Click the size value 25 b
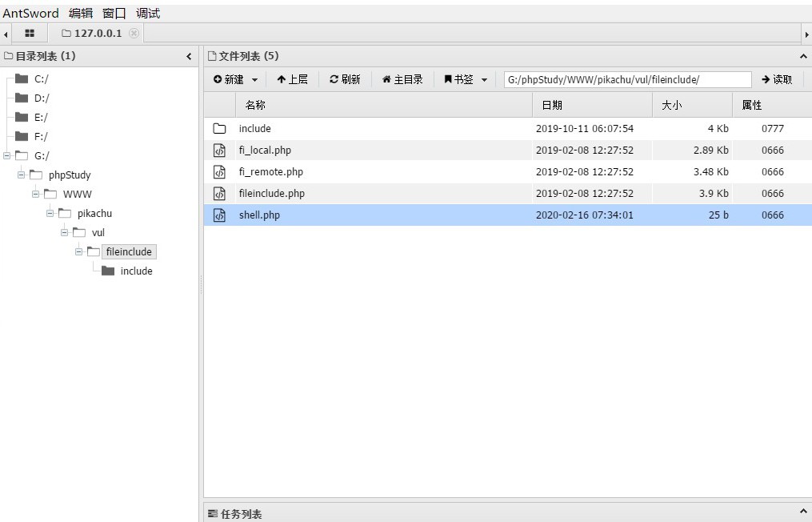 (718, 215)
